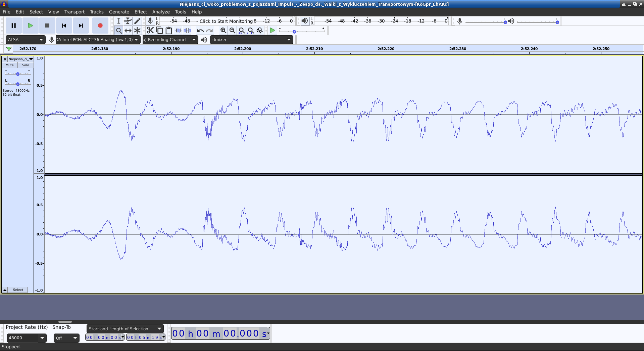This screenshot has width=644, height=351.
Task: Skip to start of the project
Action: click(64, 26)
